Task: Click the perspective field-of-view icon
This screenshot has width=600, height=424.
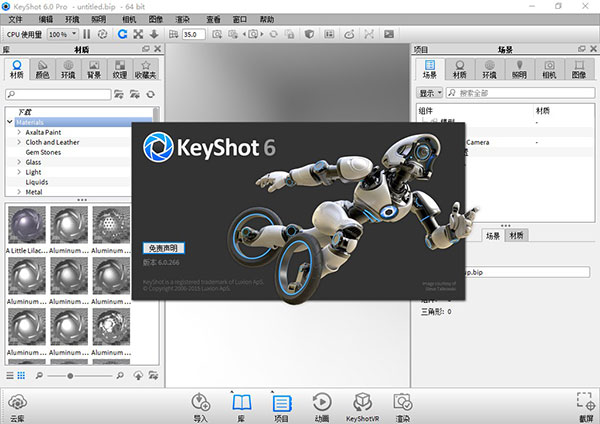Action: [x=173, y=34]
